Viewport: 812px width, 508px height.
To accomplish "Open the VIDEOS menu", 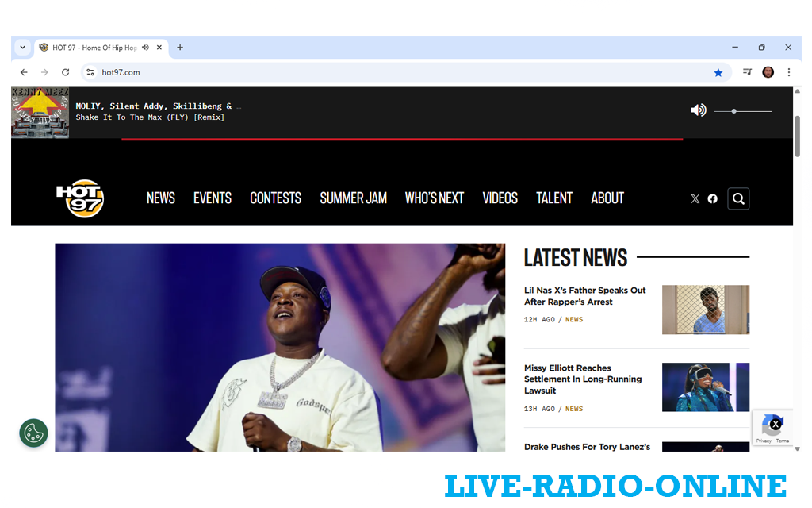I will pyautogui.click(x=500, y=198).
